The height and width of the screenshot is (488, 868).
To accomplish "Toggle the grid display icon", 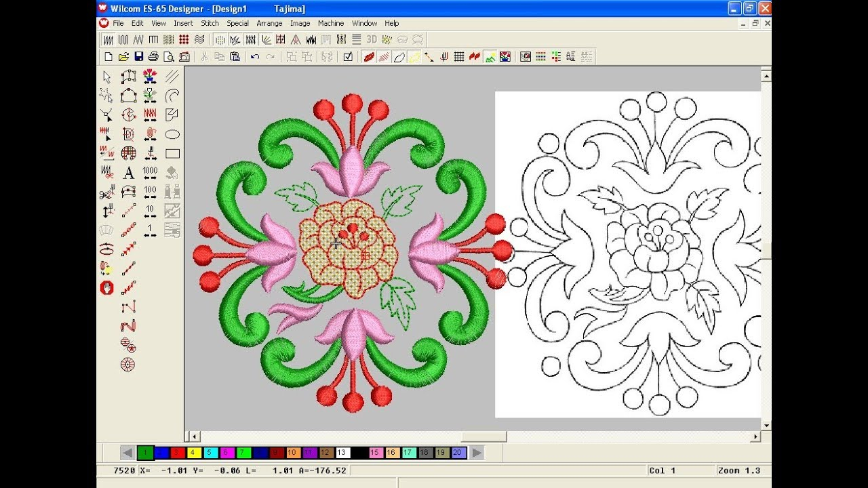I will [x=459, y=57].
